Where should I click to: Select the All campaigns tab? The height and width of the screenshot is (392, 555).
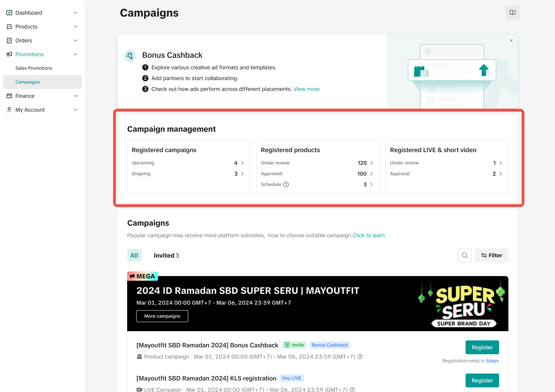click(134, 255)
